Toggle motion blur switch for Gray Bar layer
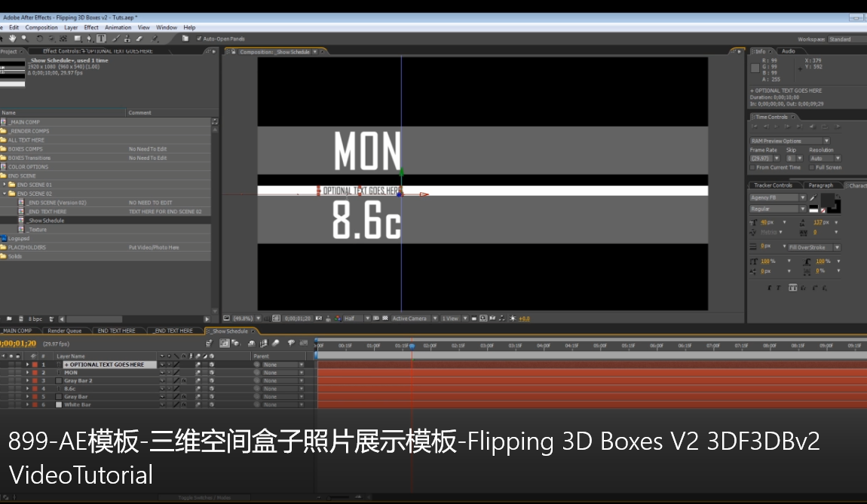The image size is (867, 504). coord(198,397)
